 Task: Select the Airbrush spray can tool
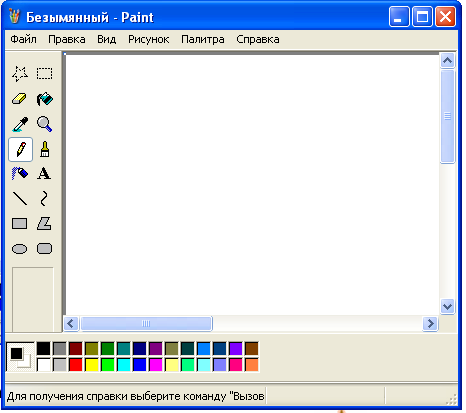[x=20, y=174]
